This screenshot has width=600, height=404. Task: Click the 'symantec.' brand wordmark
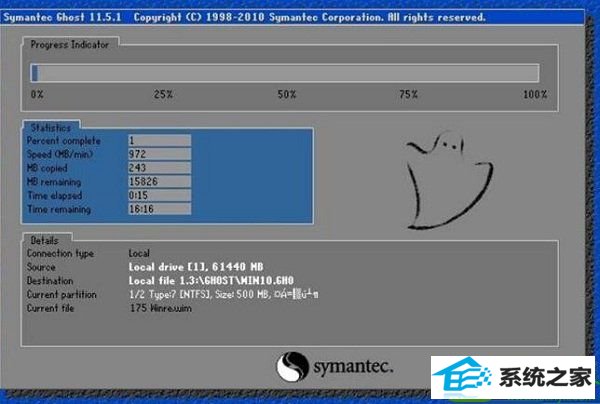[x=353, y=367]
